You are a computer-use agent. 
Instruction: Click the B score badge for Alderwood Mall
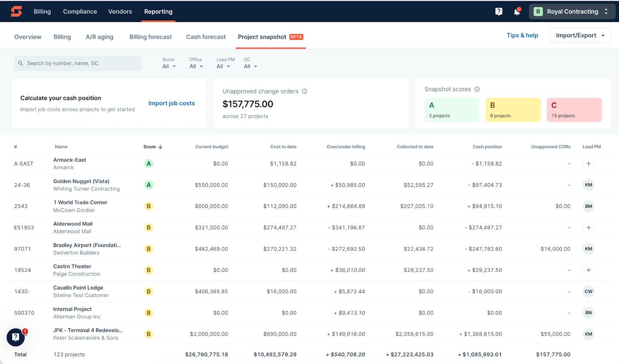tap(149, 227)
